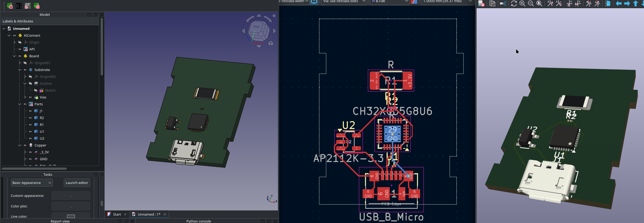This screenshot has width=644, height=223.
Task: Switch to the Start tab
Action: coord(117,214)
